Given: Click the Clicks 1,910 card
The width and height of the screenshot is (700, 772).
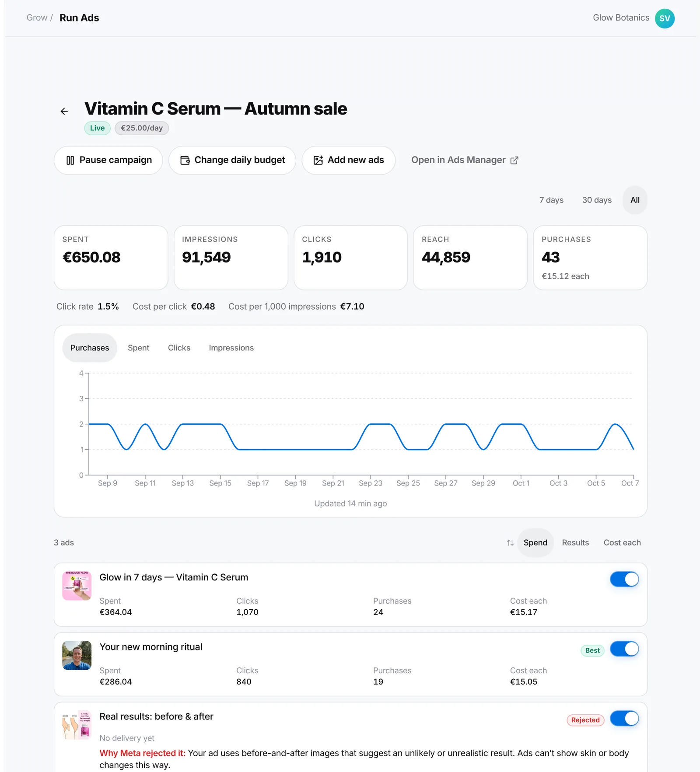Looking at the screenshot, I should [x=350, y=258].
